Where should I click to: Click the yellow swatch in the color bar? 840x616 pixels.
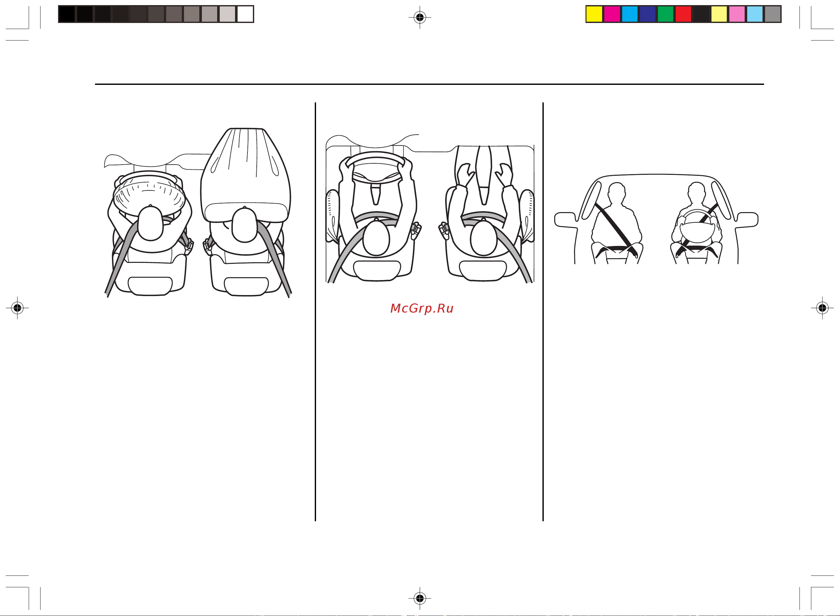click(x=594, y=14)
